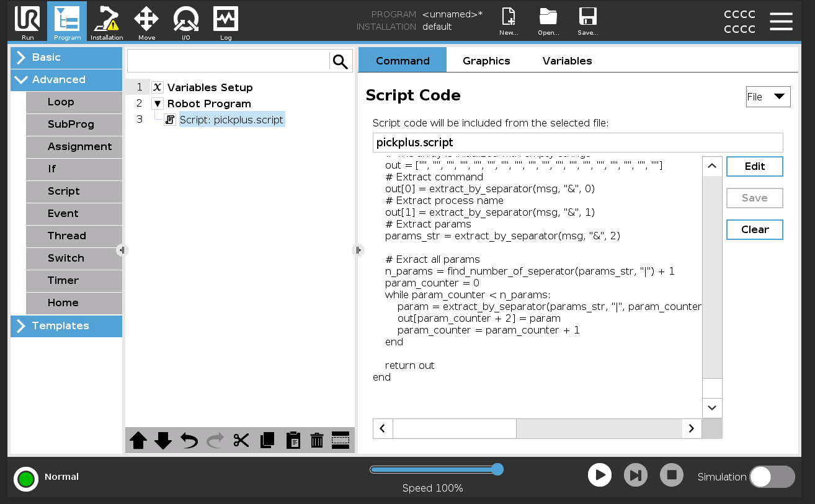Image resolution: width=815 pixels, height=504 pixels.
Task: Select Script: pickplus.script tree row
Action: pos(239,120)
